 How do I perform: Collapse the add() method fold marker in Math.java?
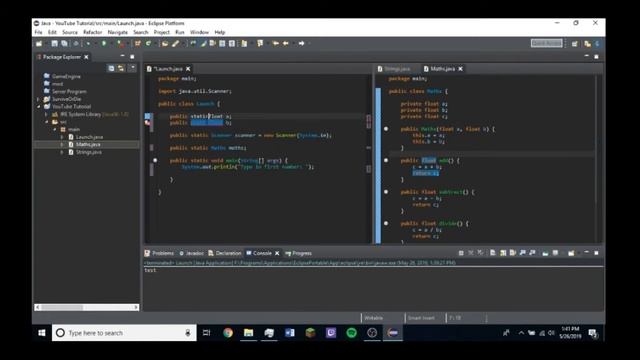[x=386, y=160]
